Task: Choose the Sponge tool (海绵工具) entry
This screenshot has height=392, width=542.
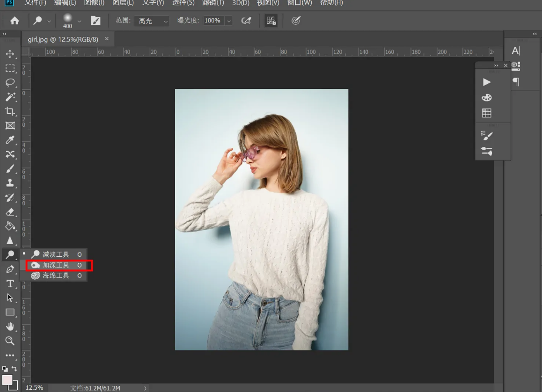Action: (56, 276)
